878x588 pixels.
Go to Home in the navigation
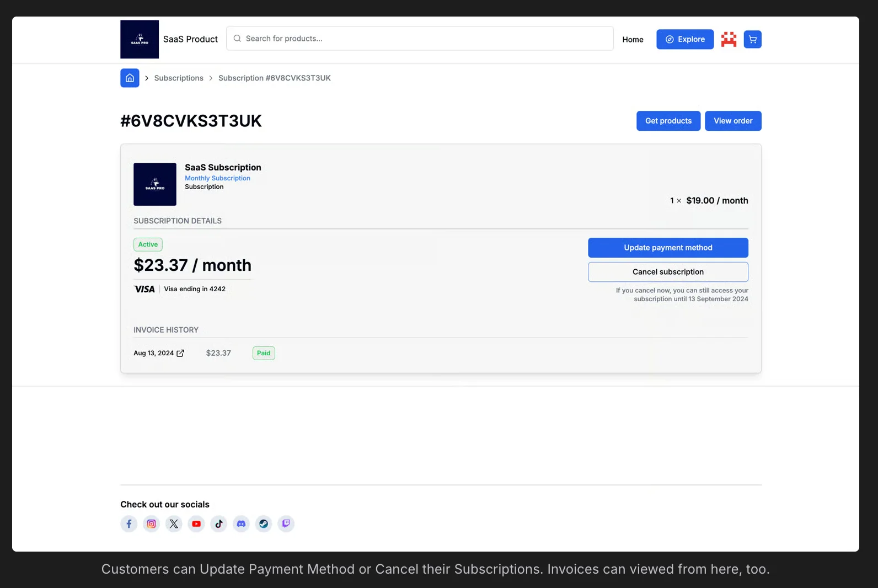point(633,39)
